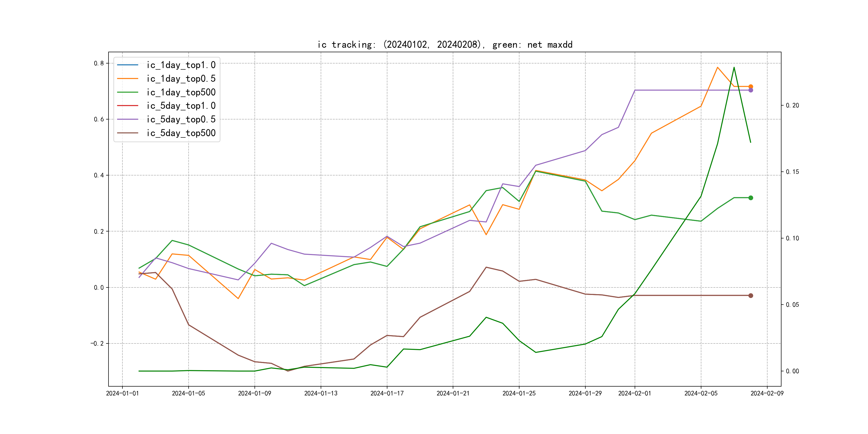
Task: Click the 2024-02-01 x-axis date label
Action: click(x=634, y=393)
